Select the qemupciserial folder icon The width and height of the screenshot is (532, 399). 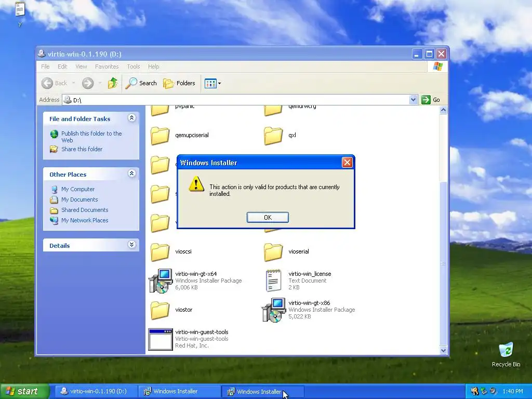pos(160,135)
